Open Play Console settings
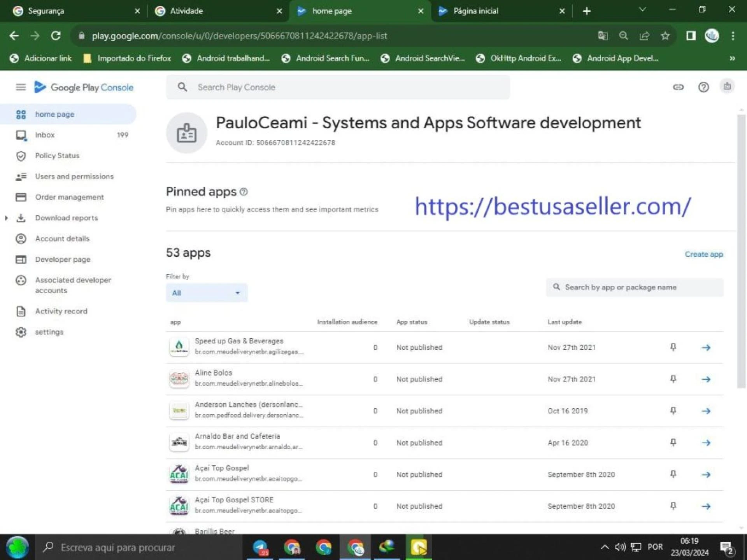 pos(49,332)
